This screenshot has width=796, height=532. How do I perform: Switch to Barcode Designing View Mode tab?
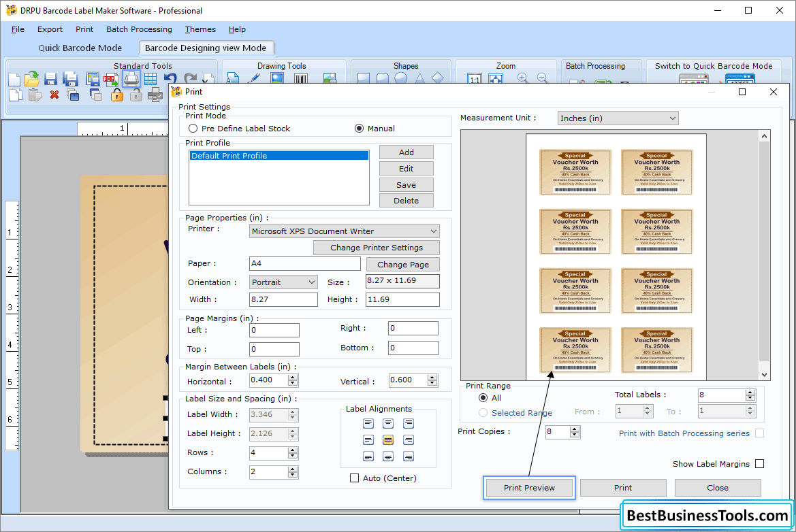[206, 48]
